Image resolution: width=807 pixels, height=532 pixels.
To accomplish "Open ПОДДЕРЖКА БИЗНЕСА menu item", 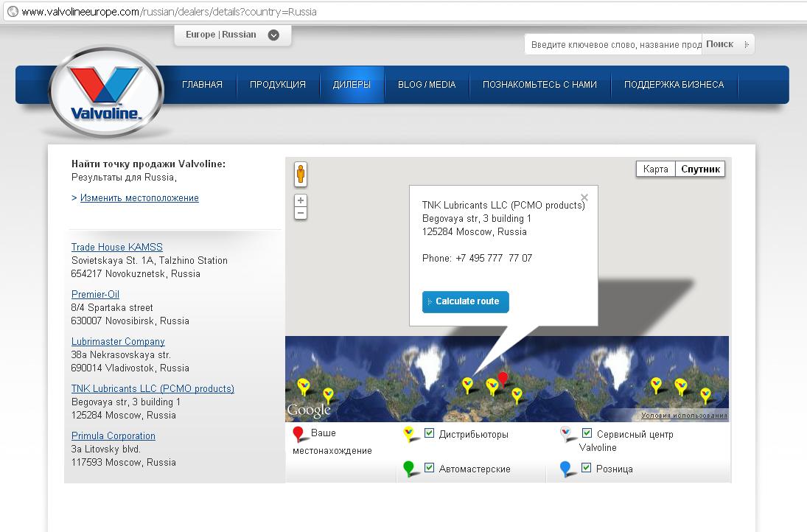I will pyautogui.click(x=674, y=85).
